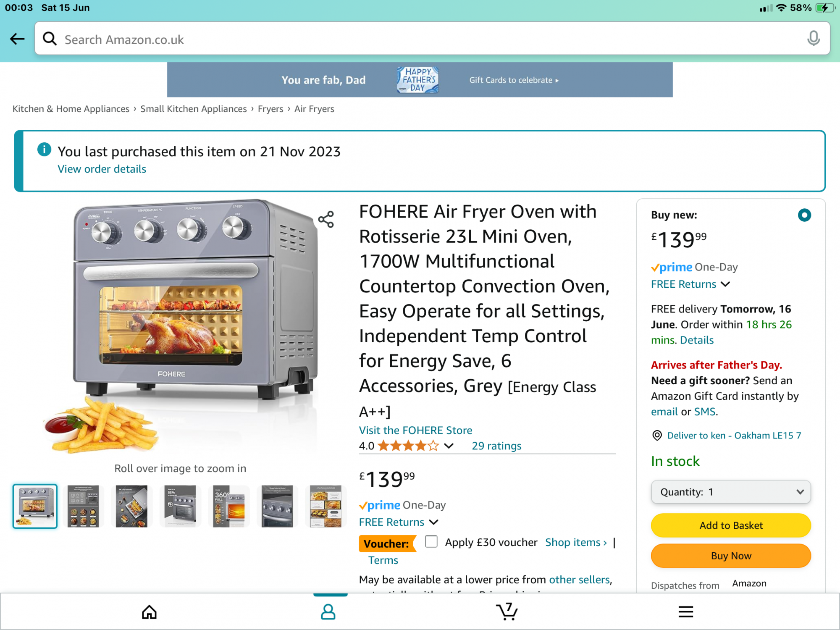Tap the back arrow icon
The width and height of the screenshot is (840, 630).
17,39
